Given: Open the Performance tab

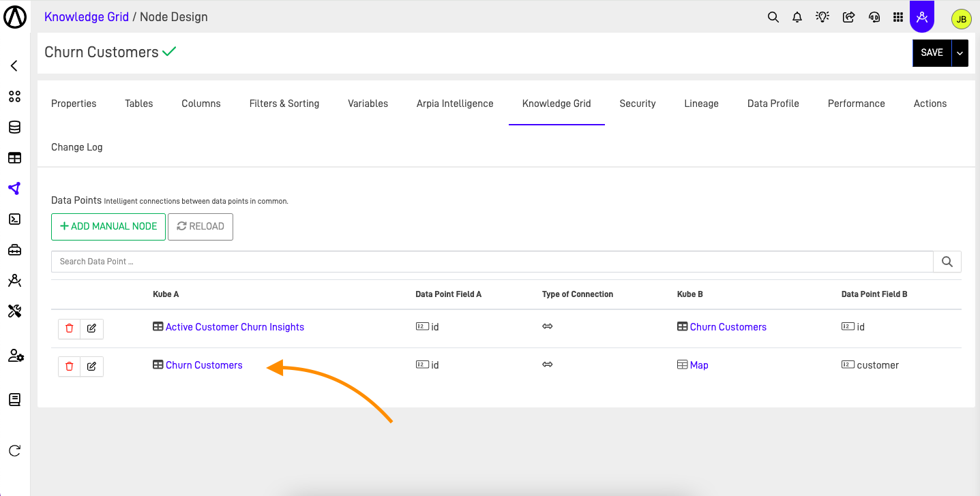Looking at the screenshot, I should [x=857, y=104].
